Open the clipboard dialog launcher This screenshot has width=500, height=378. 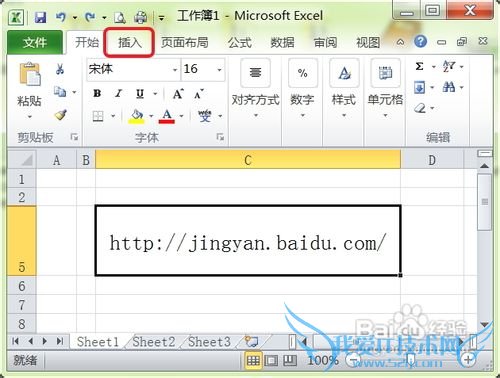(x=74, y=137)
